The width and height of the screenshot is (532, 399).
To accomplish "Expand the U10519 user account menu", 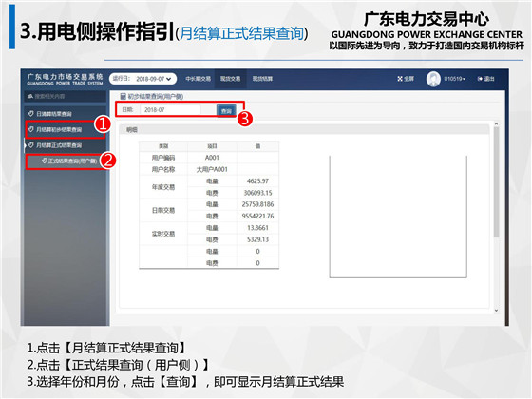I will click(x=455, y=79).
